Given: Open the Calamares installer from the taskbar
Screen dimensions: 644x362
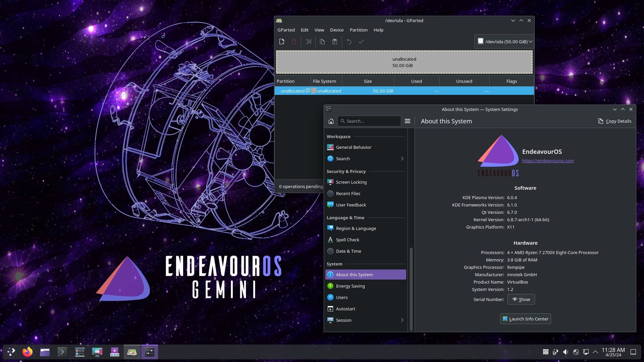Looking at the screenshot, I should click(x=114, y=352).
